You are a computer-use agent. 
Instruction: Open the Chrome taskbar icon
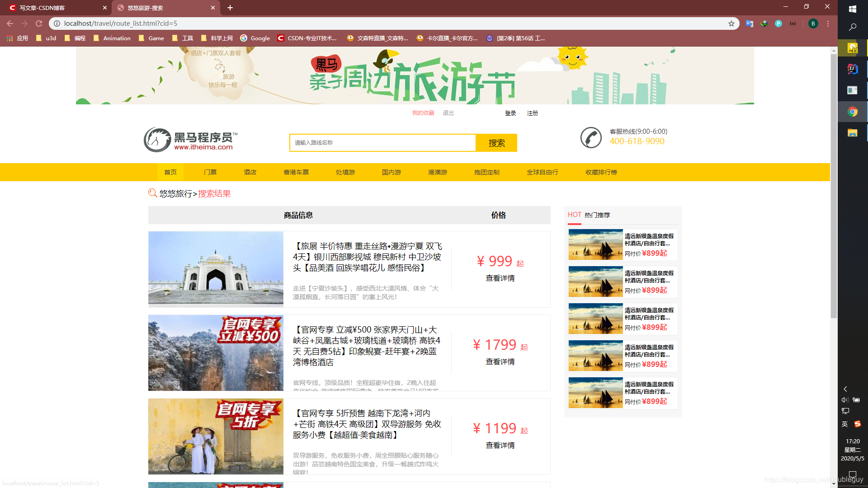tap(853, 112)
